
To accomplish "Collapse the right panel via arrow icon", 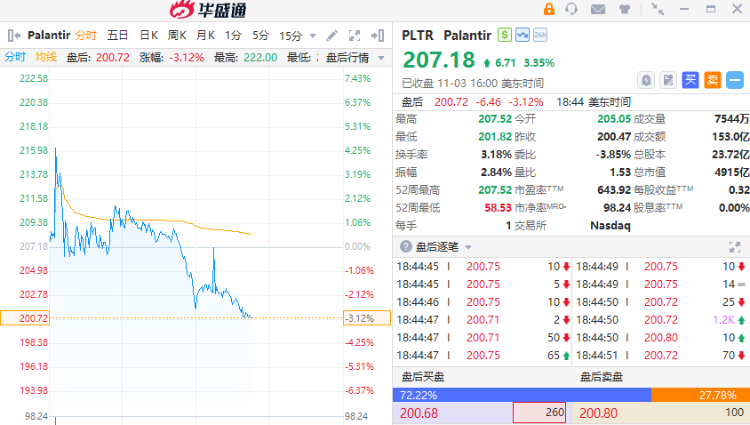I will click(377, 35).
